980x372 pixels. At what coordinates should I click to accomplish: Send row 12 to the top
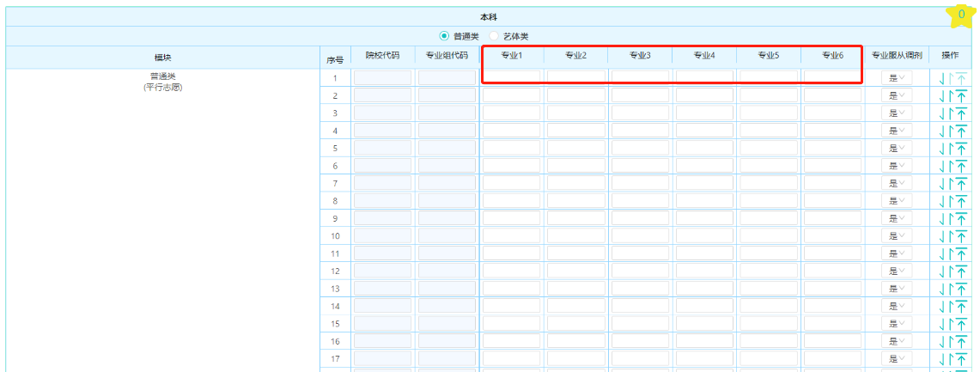pos(961,271)
